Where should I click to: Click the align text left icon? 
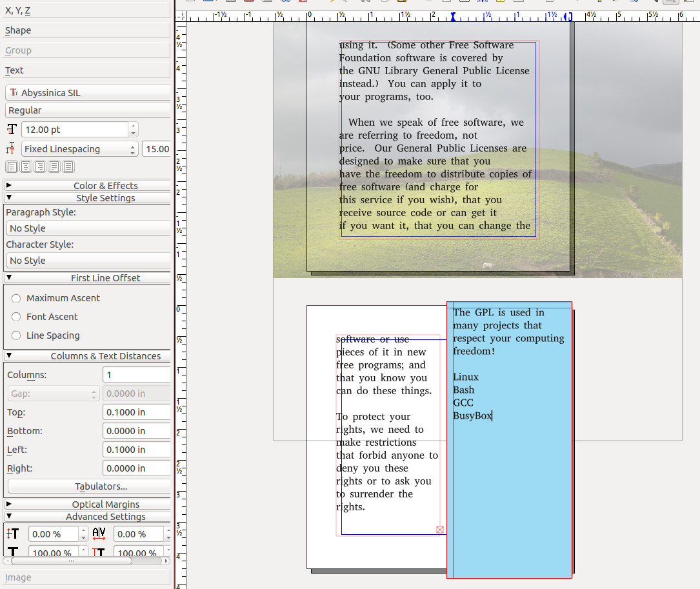(x=11, y=167)
